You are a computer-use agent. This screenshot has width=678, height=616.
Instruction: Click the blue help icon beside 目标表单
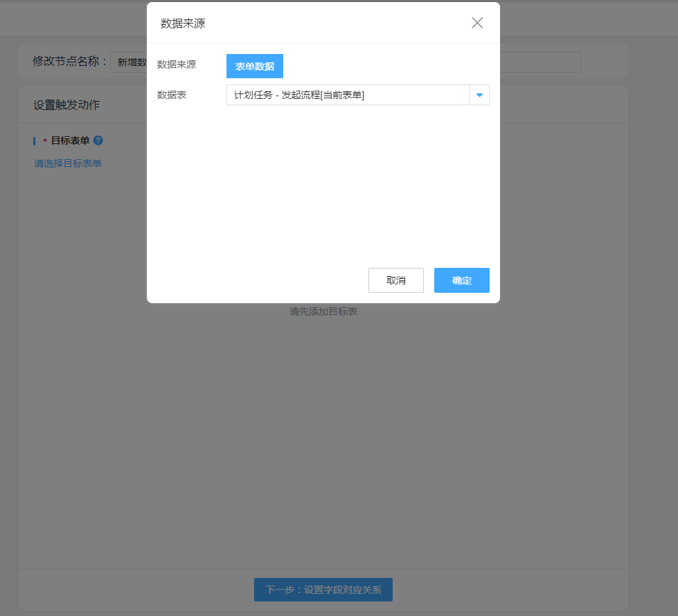tap(98, 141)
